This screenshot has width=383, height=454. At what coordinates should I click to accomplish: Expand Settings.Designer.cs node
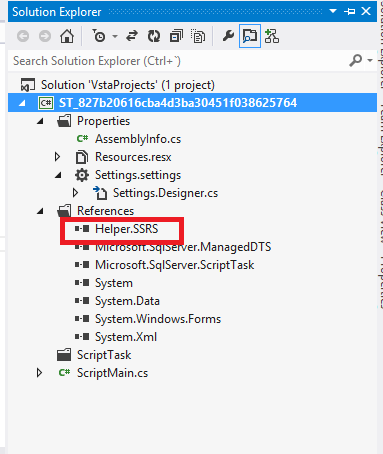coord(75,193)
